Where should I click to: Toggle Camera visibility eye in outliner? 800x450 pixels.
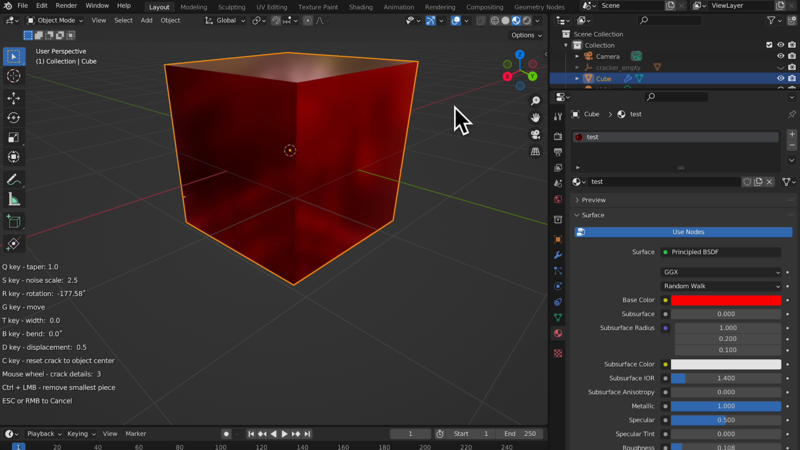(781, 56)
